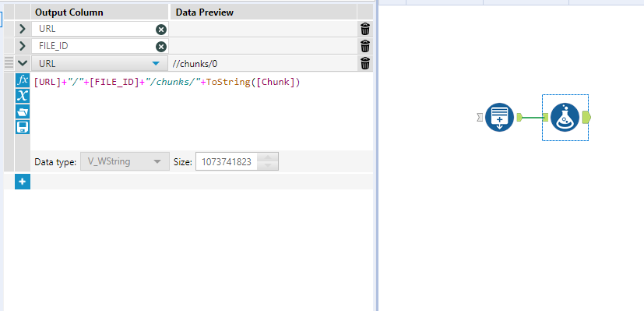Delete the first URL expression row

pyautogui.click(x=365, y=29)
